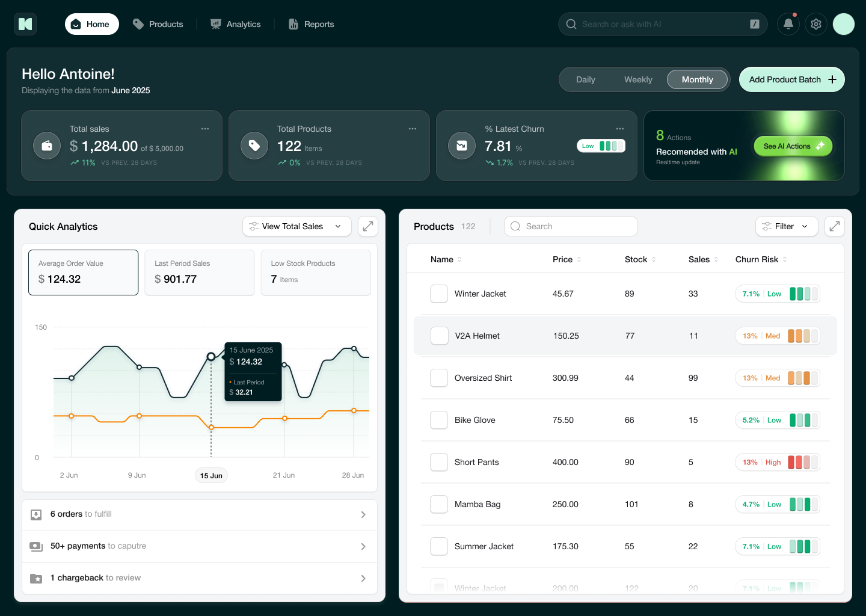The image size is (866, 616).
Task: Click the payments to capture cash icon
Action: 36,546
